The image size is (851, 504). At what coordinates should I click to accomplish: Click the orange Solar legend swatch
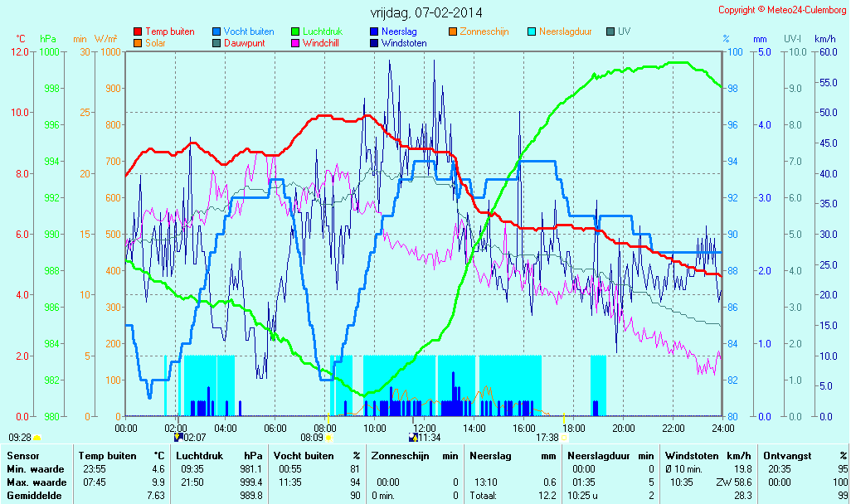click(138, 43)
